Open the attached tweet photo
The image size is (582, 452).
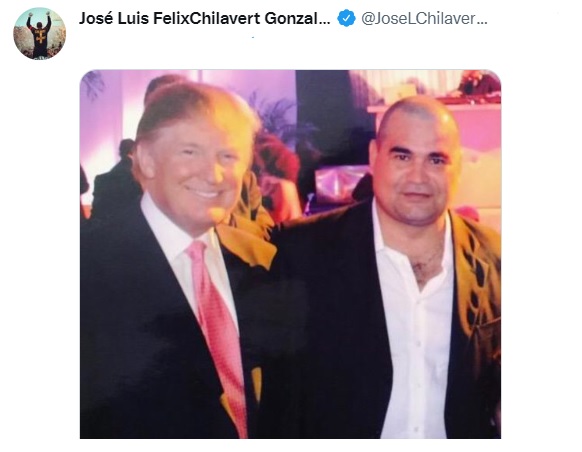(290, 254)
